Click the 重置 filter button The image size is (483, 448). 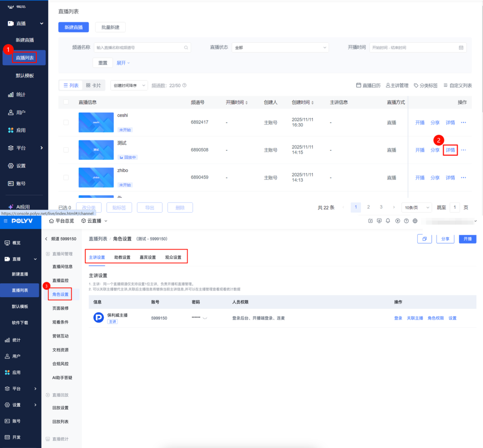(103, 63)
